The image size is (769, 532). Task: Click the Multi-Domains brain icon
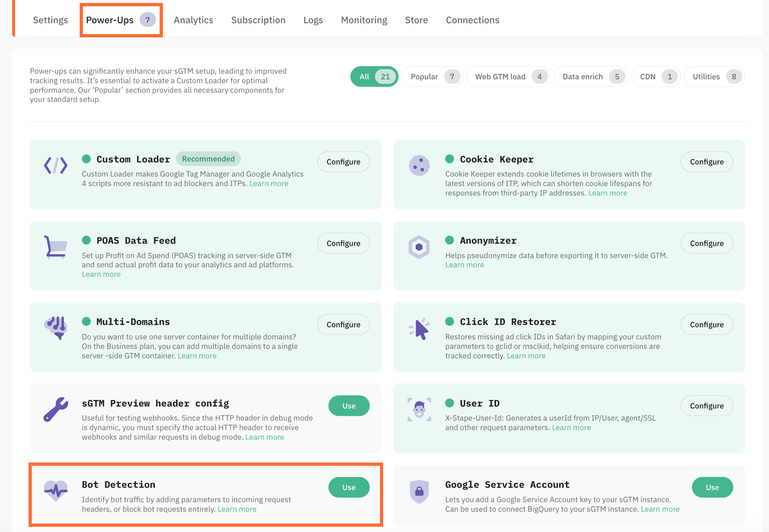(x=56, y=328)
